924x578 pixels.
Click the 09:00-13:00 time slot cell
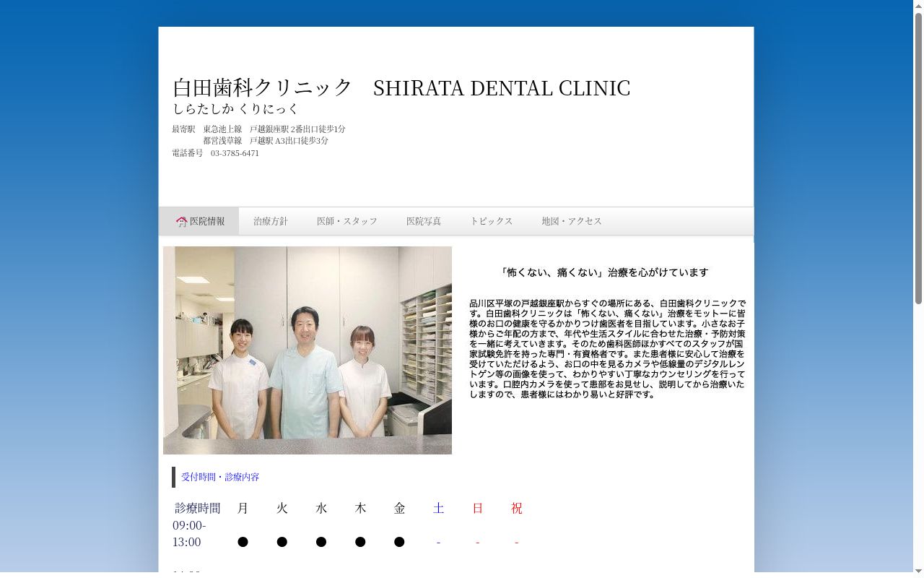pos(189,533)
